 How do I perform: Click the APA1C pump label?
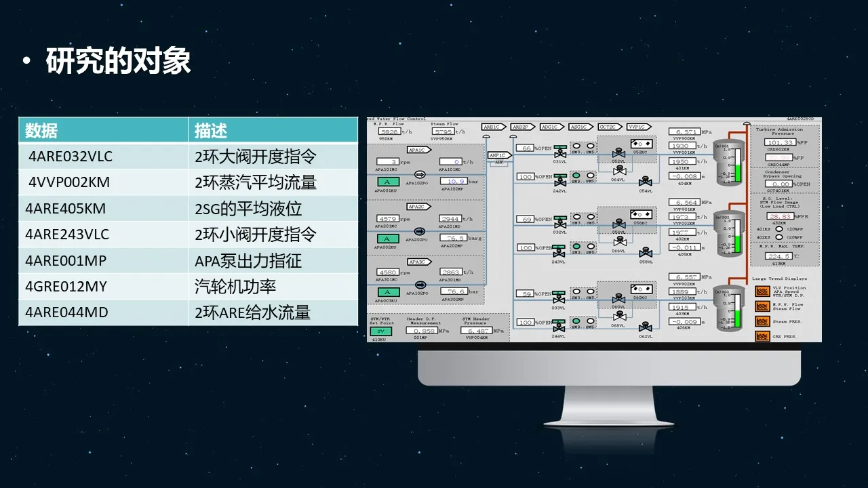418,150
